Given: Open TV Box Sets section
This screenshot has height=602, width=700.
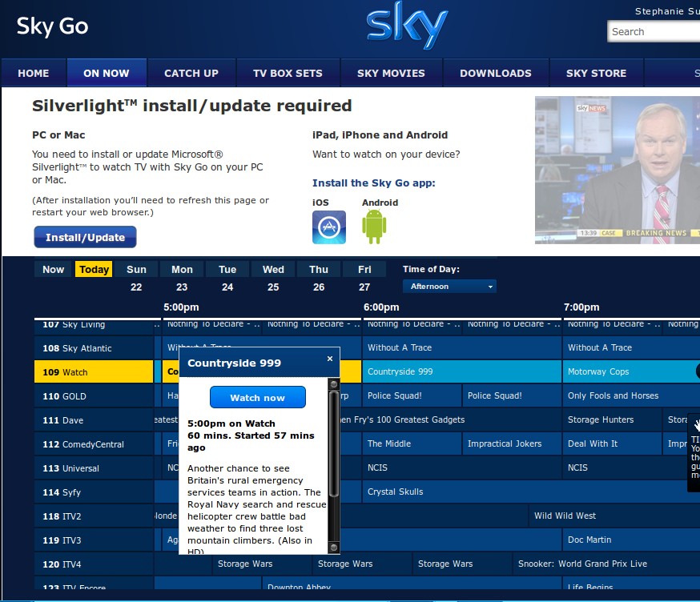Looking at the screenshot, I should click(x=288, y=73).
